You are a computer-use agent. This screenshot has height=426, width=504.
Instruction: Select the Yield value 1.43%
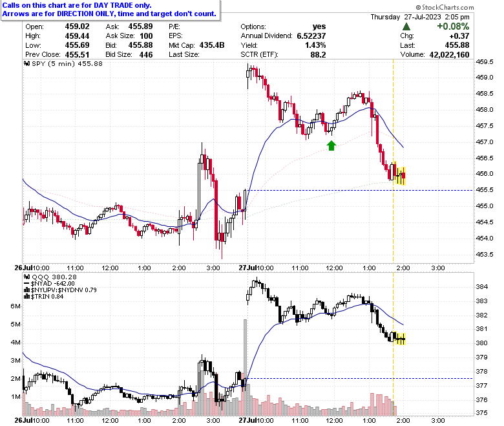pos(315,45)
